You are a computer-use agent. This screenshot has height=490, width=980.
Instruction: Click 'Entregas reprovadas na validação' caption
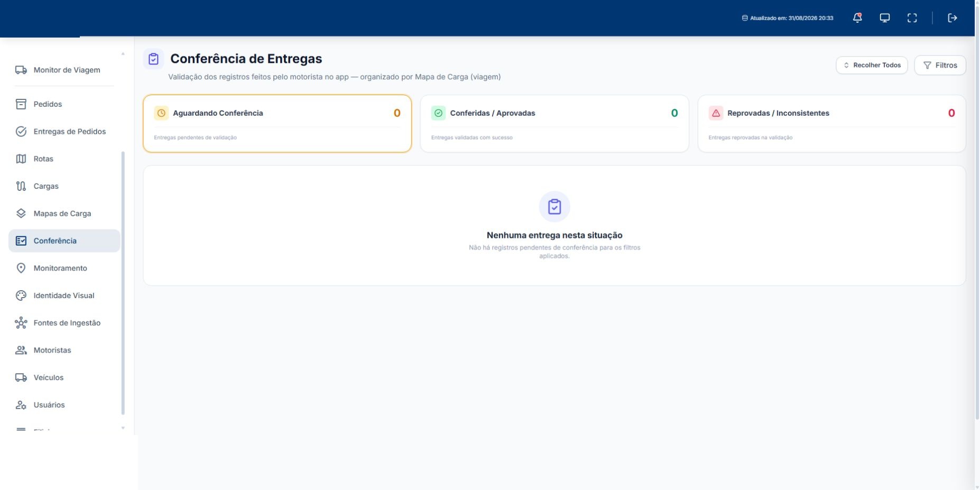click(751, 137)
